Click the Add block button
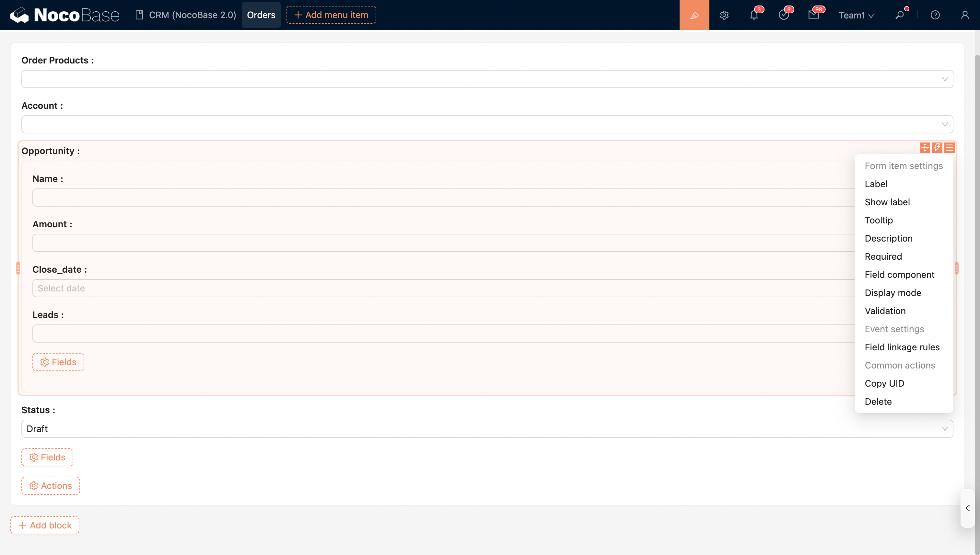Image resolution: width=980 pixels, height=555 pixels. pyautogui.click(x=45, y=525)
